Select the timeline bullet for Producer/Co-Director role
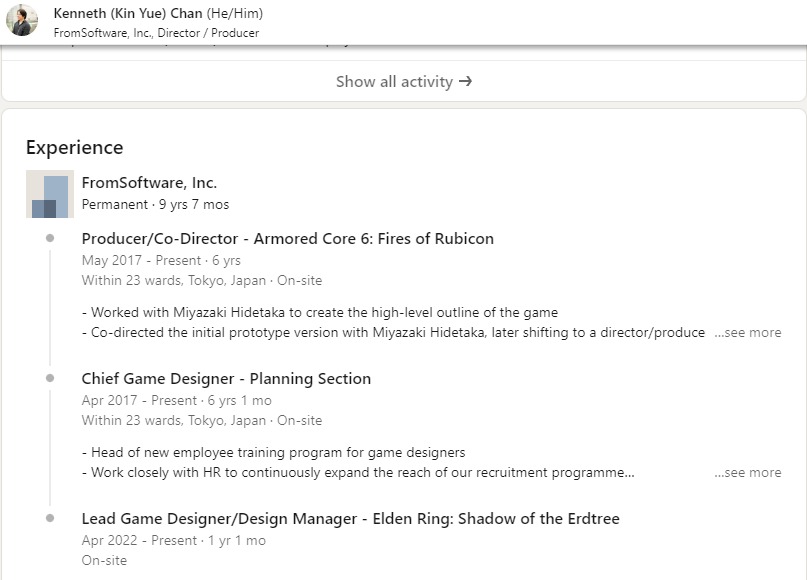Screen dimensions: 807x580 pyautogui.click(x=50, y=238)
